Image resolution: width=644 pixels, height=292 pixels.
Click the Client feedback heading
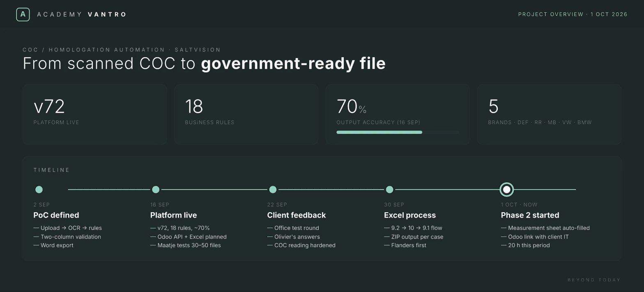click(x=297, y=215)
